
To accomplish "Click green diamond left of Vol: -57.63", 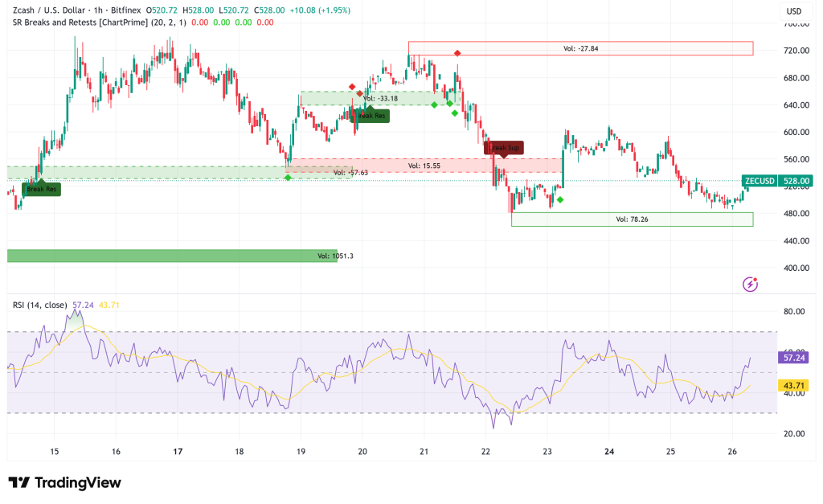I will [x=288, y=177].
